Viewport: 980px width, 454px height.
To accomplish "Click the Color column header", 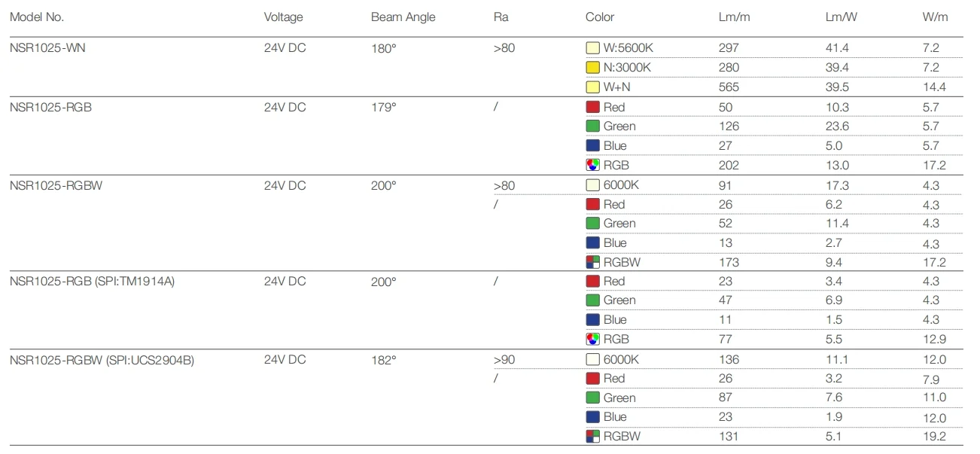I will pyautogui.click(x=600, y=17).
